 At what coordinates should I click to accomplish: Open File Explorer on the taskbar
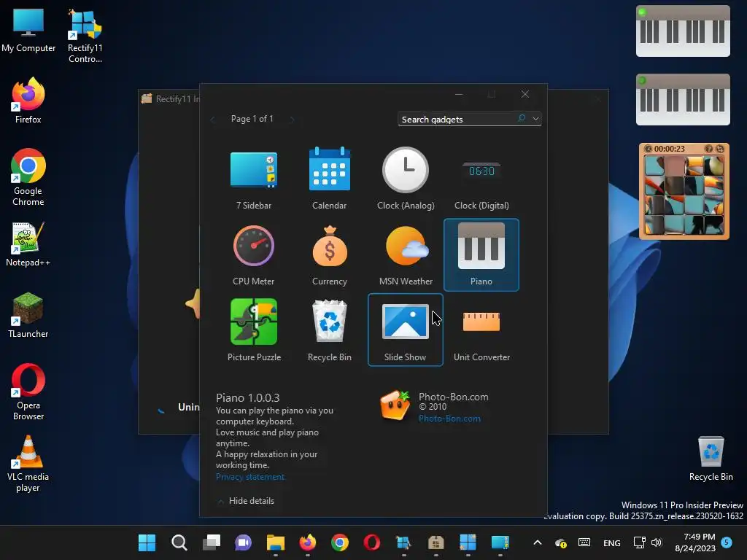pos(275,542)
